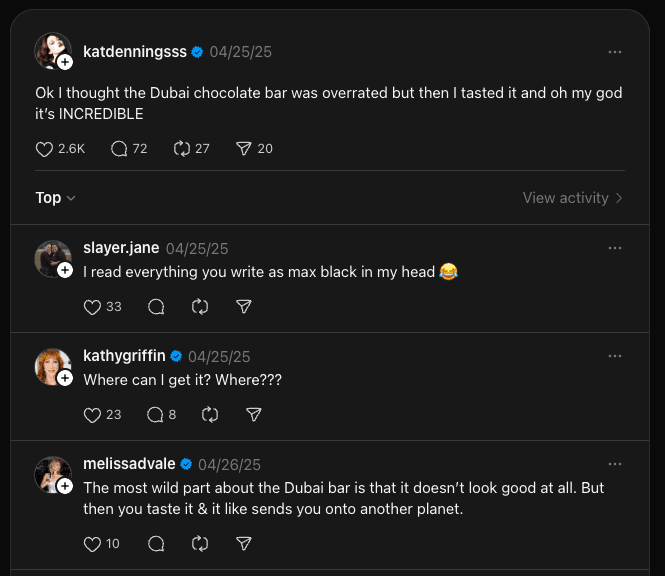Repost kathygriffin's reply

pos(209,415)
